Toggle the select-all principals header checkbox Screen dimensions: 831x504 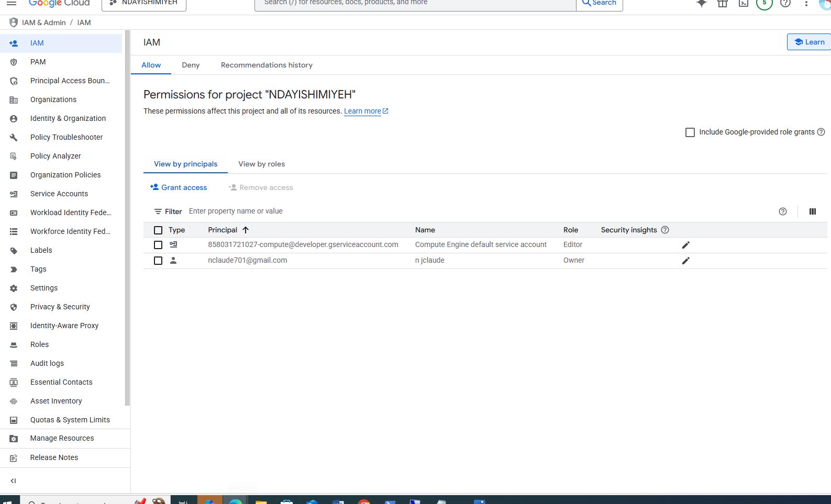[x=158, y=230]
